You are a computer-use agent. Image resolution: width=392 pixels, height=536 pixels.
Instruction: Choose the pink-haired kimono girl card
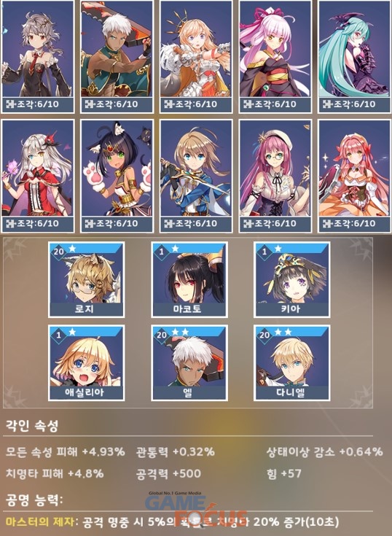275,56
